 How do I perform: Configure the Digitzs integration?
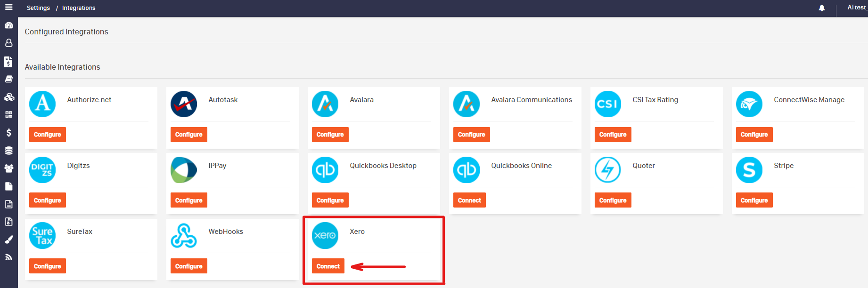pyautogui.click(x=48, y=200)
